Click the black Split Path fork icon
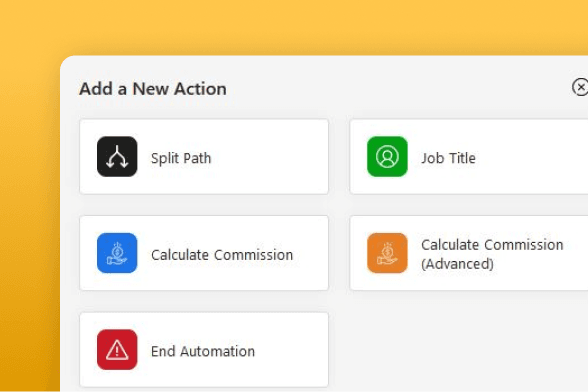588x392 pixels. [x=117, y=157]
